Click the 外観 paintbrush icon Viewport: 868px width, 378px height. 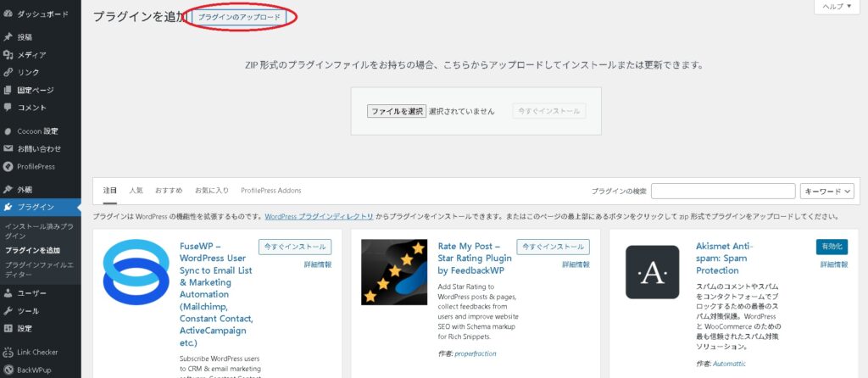(8, 190)
